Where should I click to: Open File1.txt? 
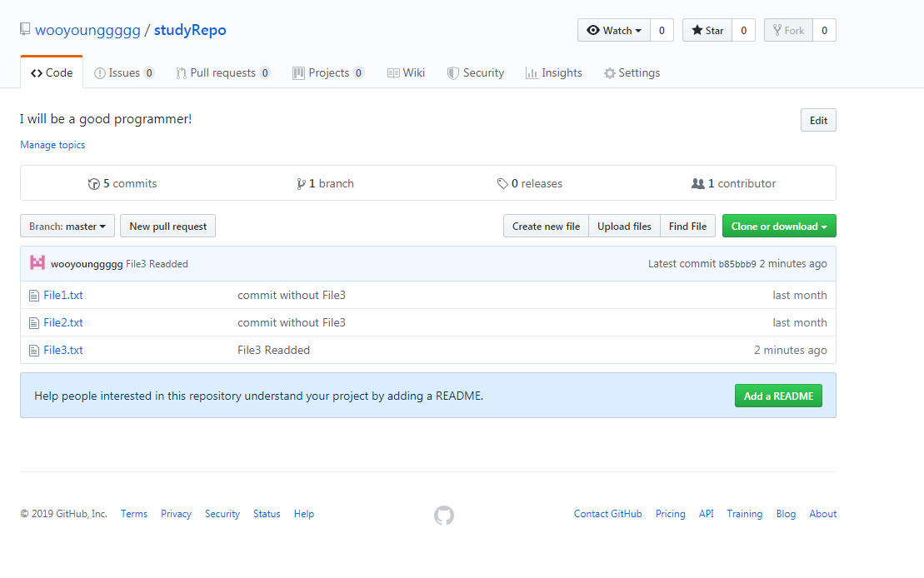[x=63, y=295]
